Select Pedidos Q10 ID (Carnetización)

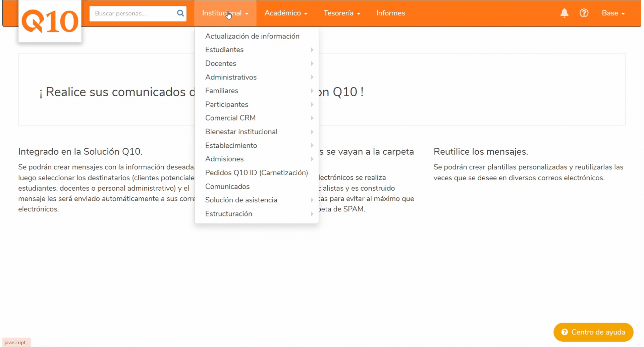coord(256,172)
